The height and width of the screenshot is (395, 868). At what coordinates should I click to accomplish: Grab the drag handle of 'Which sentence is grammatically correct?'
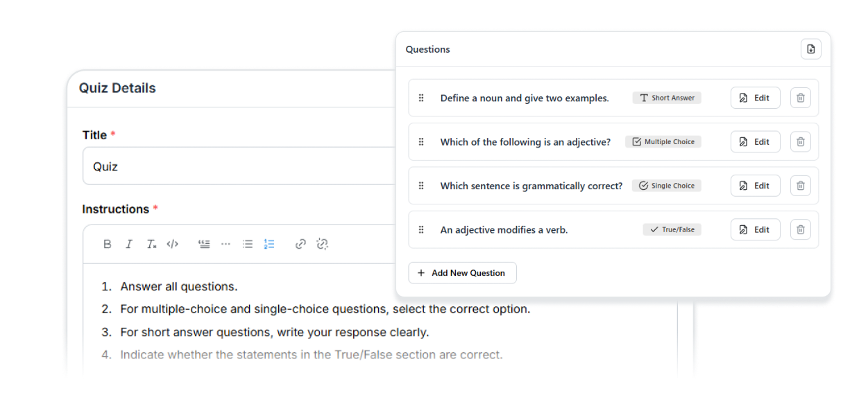click(421, 186)
